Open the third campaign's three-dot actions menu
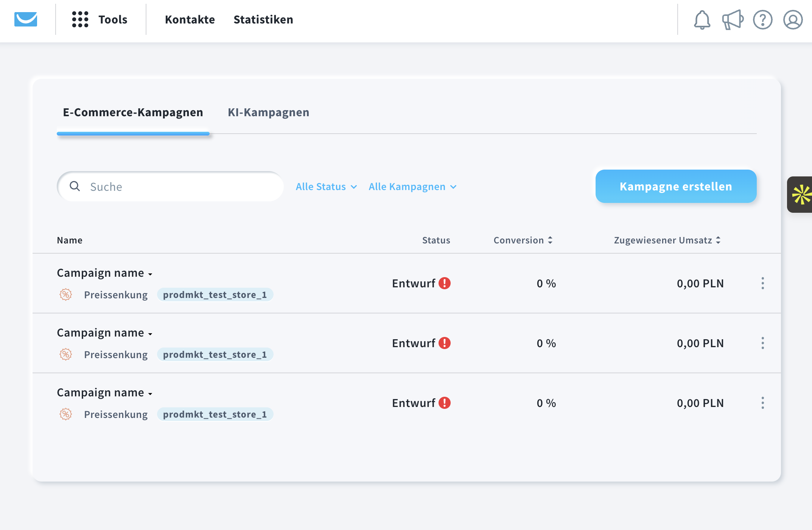The image size is (812, 530). click(762, 403)
